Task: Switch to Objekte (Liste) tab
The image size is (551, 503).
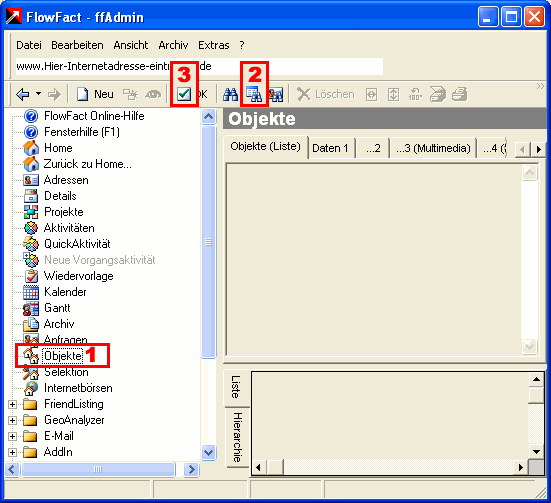Action: [266, 147]
